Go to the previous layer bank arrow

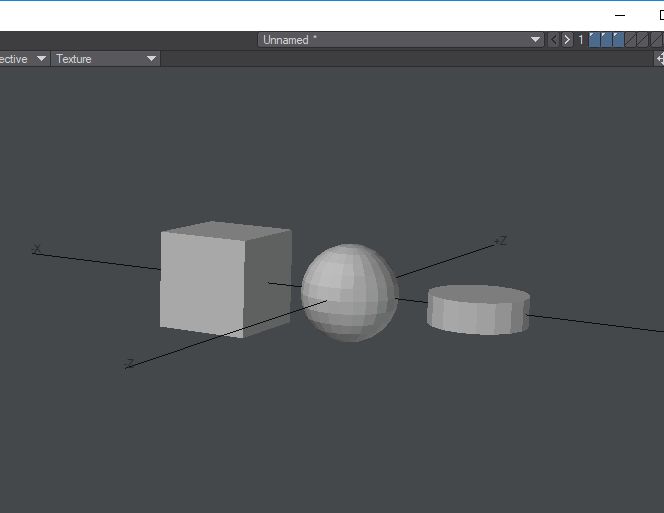pos(554,40)
